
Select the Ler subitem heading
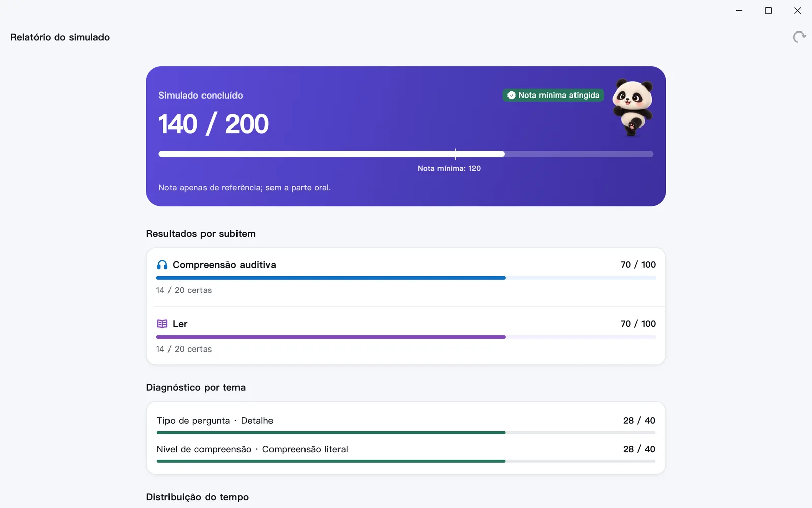click(180, 324)
